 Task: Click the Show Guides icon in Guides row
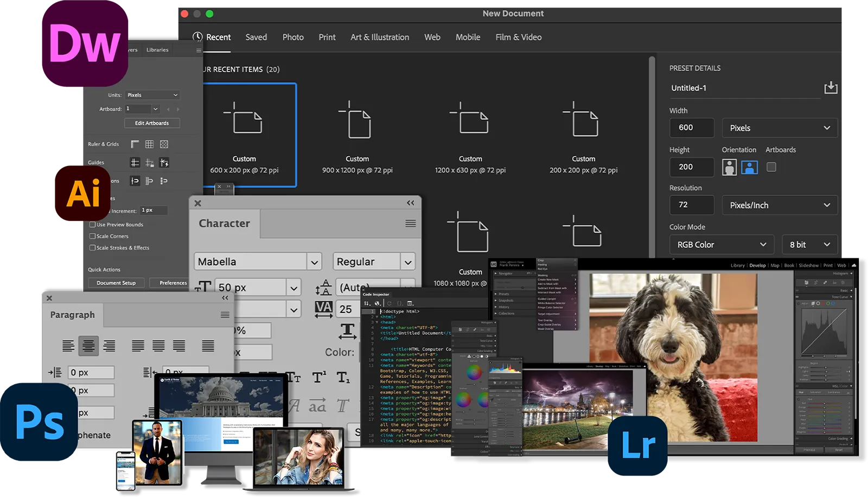[135, 162]
